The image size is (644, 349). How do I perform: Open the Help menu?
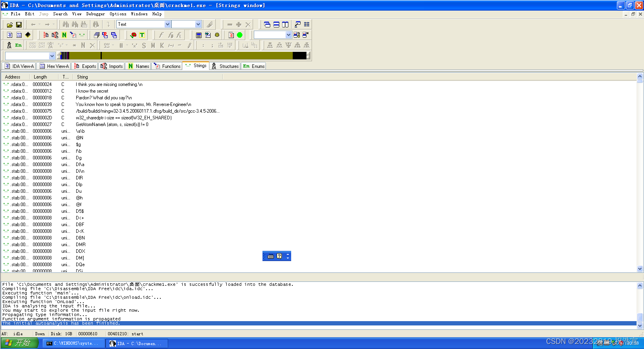tap(157, 14)
